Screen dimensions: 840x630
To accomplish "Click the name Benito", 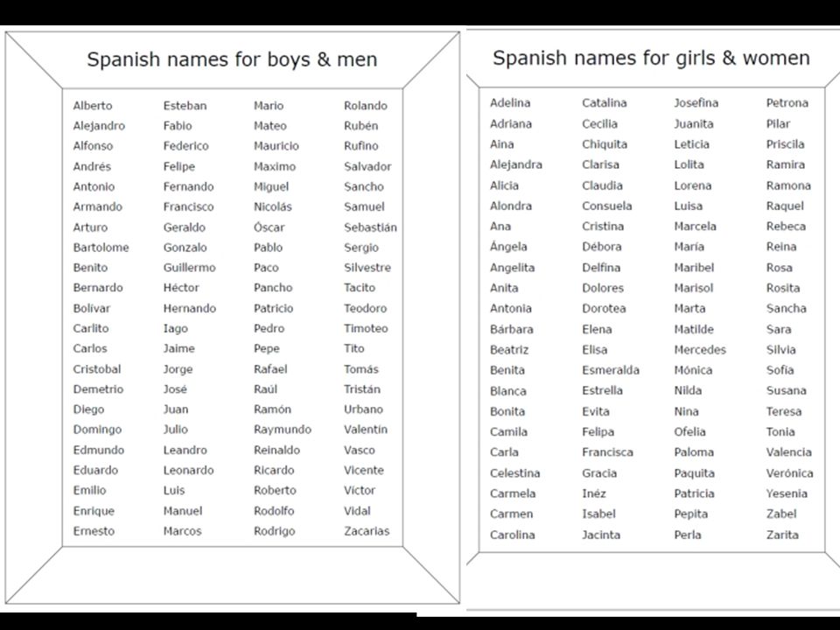I will tap(90, 268).
